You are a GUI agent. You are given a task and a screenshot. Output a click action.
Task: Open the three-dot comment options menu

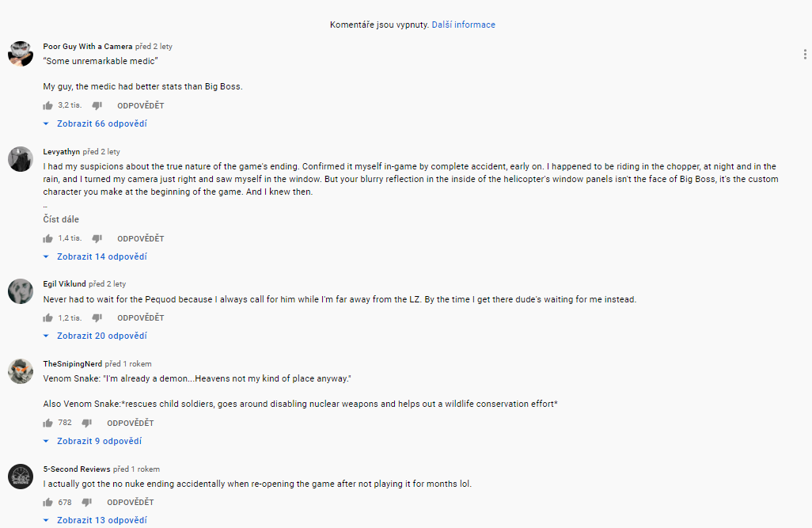click(804, 55)
